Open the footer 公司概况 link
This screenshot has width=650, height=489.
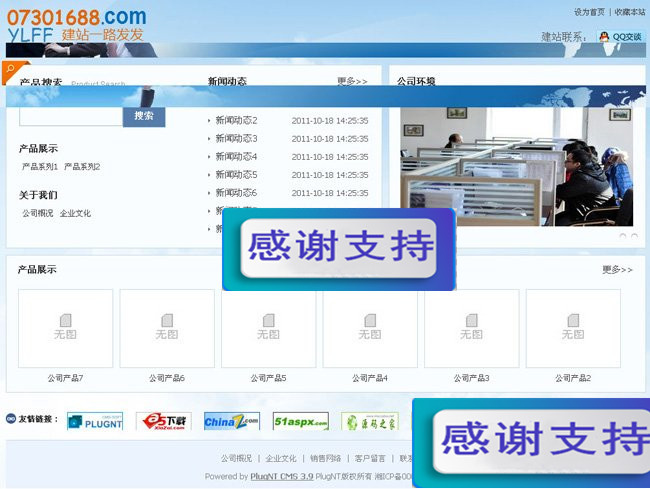click(x=236, y=458)
